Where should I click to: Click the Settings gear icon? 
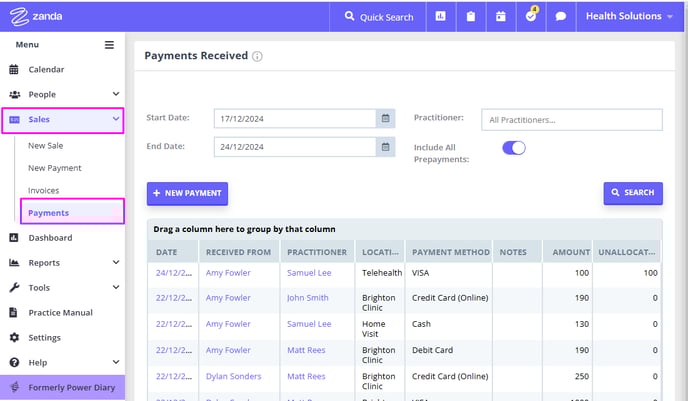click(x=14, y=337)
